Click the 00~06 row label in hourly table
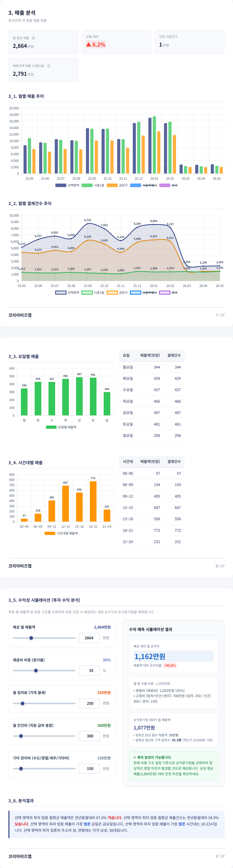Viewport: 233px width, 868px height. tap(128, 473)
